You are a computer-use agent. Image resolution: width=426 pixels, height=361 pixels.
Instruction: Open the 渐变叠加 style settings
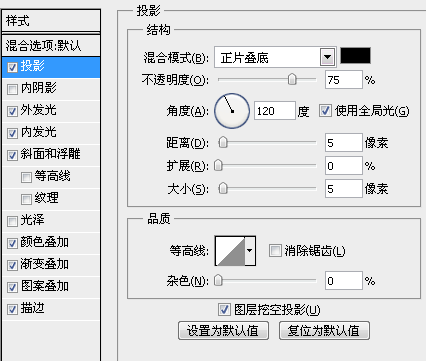coord(45,264)
